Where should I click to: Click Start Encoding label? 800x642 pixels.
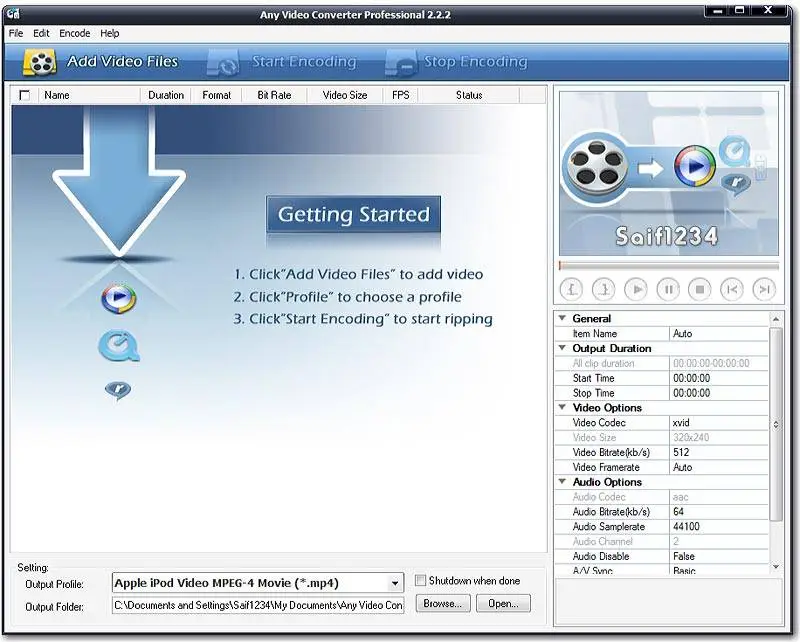[304, 62]
